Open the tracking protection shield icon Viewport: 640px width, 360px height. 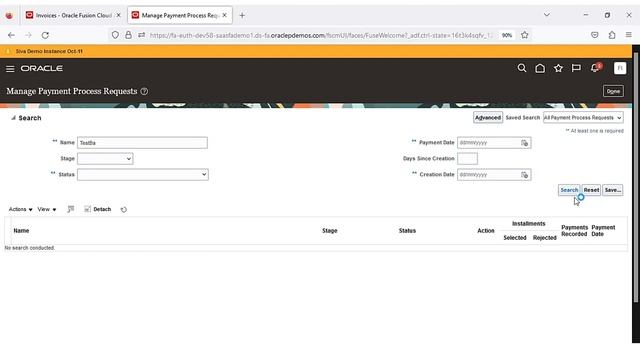pyautogui.click(x=115, y=35)
